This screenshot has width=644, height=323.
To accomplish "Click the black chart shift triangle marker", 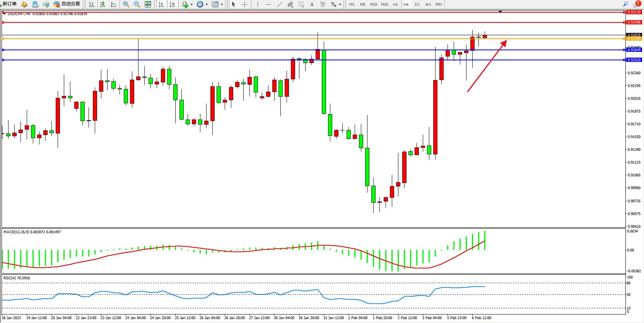I will [500, 12].
